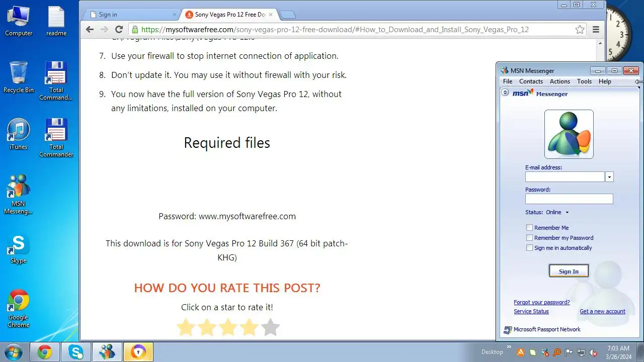The height and width of the screenshot is (362, 644).
Task: Click the orange magnifier tray icon
Action: 557,352
